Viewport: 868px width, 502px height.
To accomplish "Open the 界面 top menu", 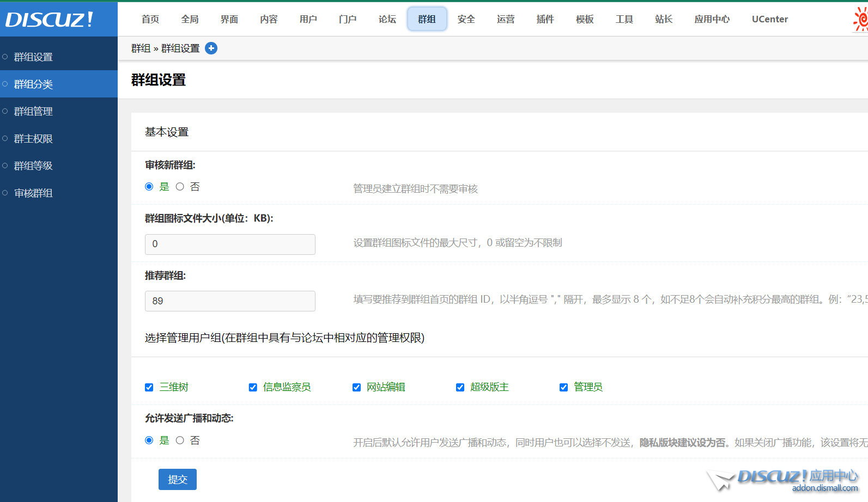I will tap(229, 19).
